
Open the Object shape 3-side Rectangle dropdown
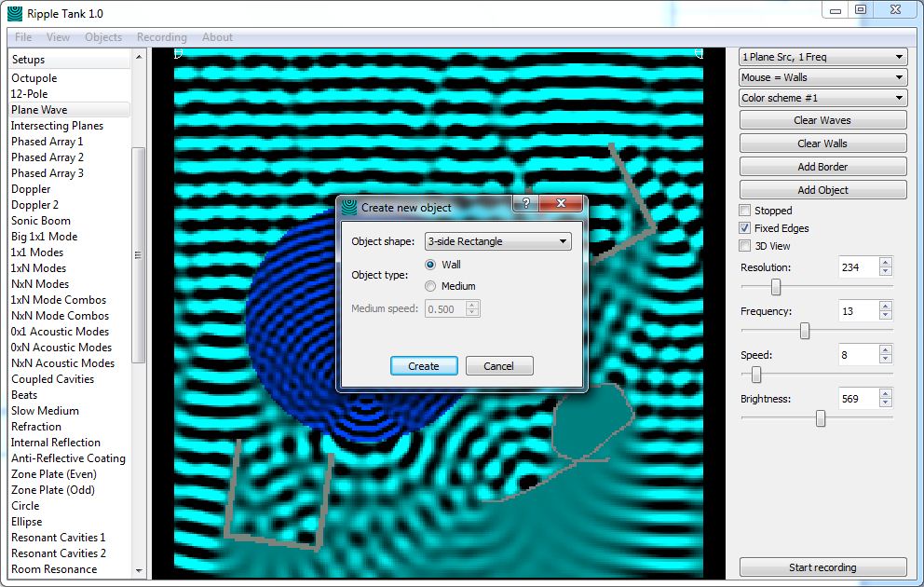pos(498,241)
